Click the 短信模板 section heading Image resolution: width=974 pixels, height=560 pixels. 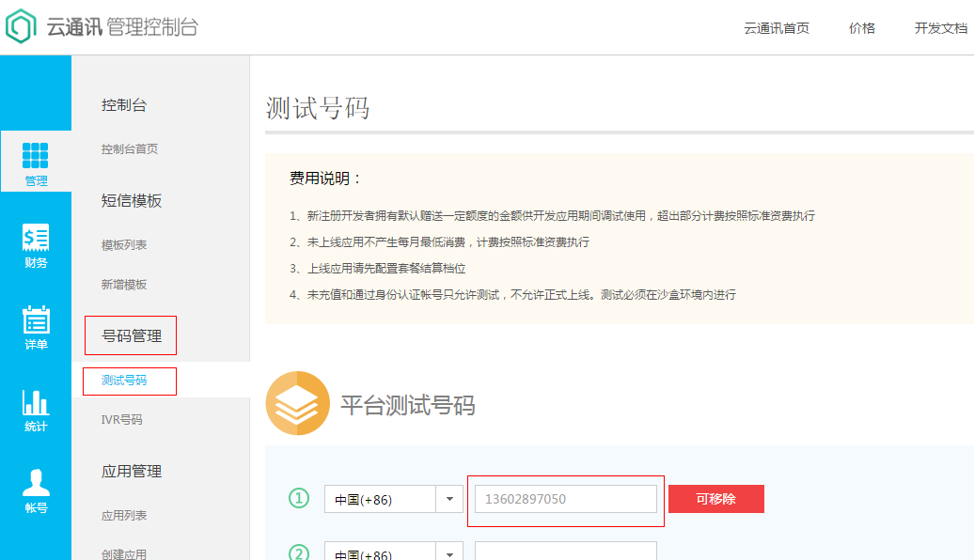131,200
